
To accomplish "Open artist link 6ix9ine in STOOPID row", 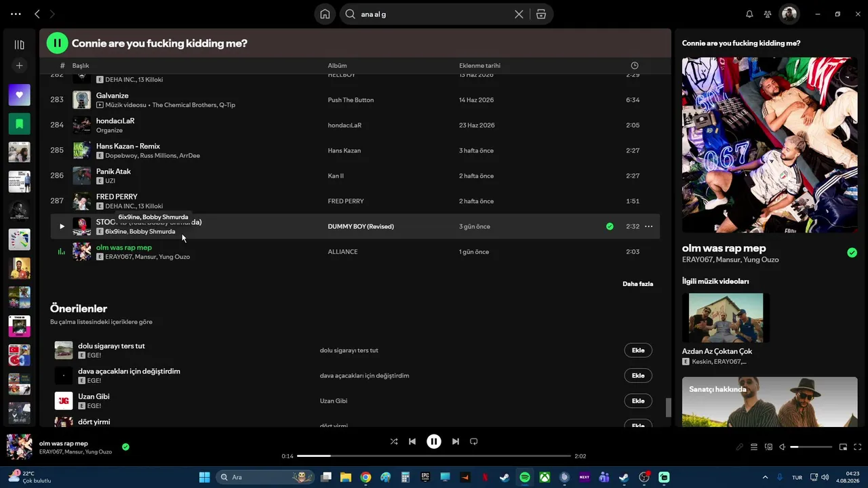I will (116, 232).
